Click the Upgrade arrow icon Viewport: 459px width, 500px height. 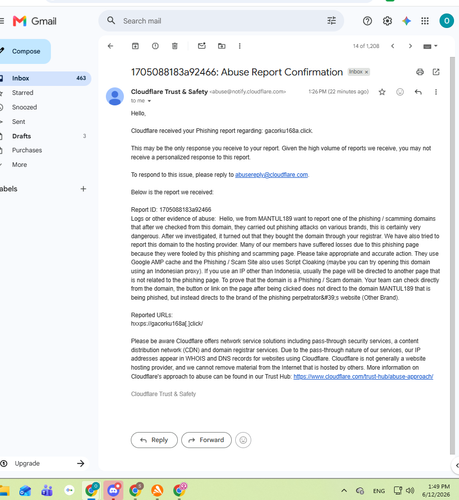point(81,463)
